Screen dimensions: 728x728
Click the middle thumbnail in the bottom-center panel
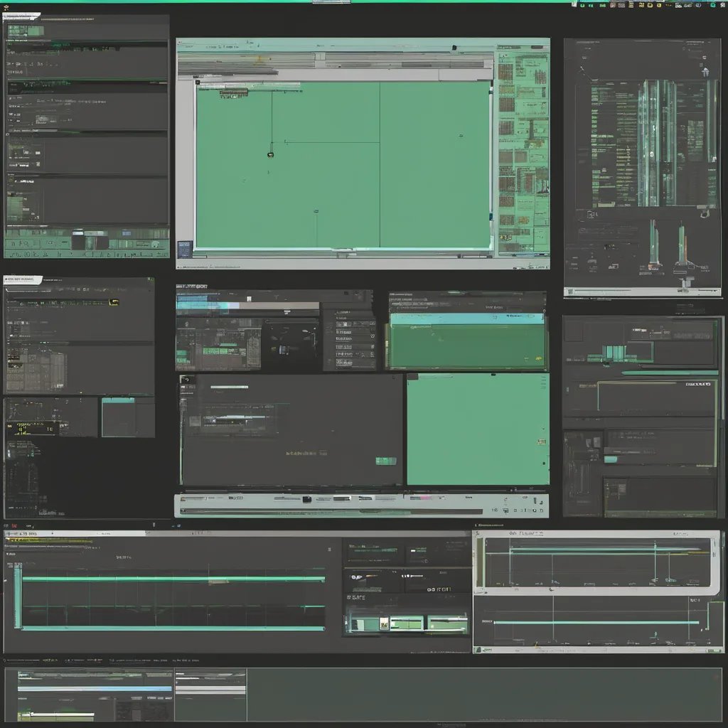click(406, 623)
